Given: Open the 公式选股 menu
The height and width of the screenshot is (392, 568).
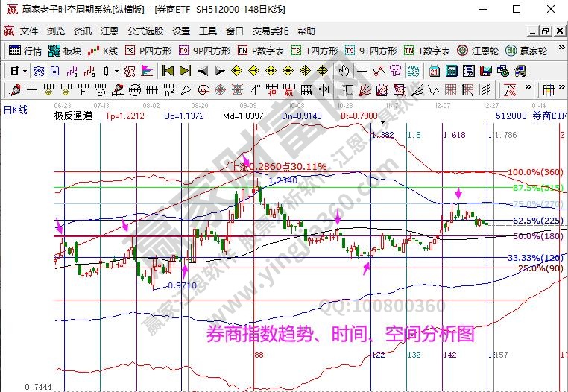Looking at the screenshot, I should pos(145,31).
